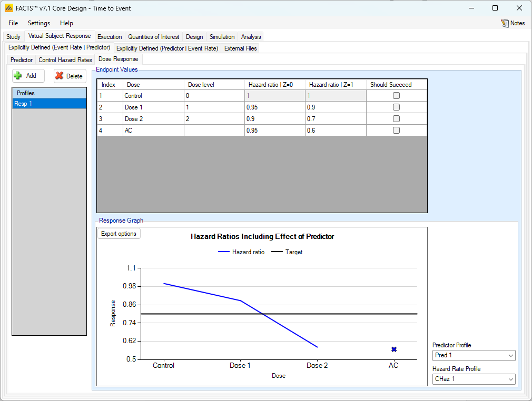Click the FACTS application icon in title bar

[8, 8]
